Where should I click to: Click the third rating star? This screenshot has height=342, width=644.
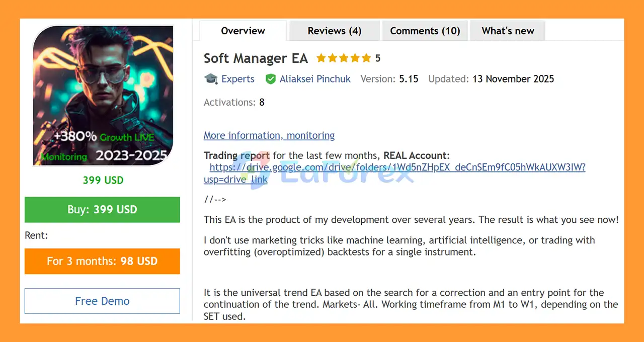pyautogui.click(x=344, y=58)
